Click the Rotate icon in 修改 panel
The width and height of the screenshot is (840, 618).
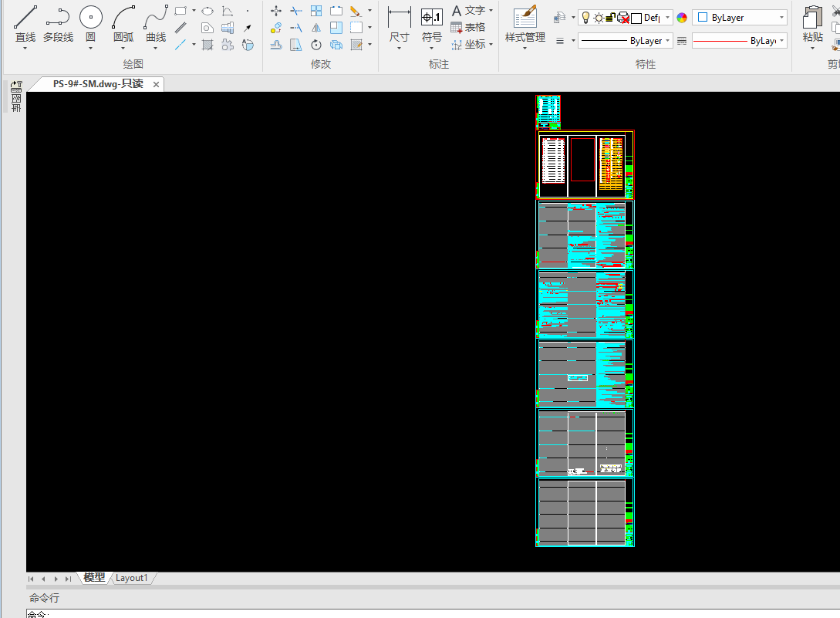tap(316, 45)
